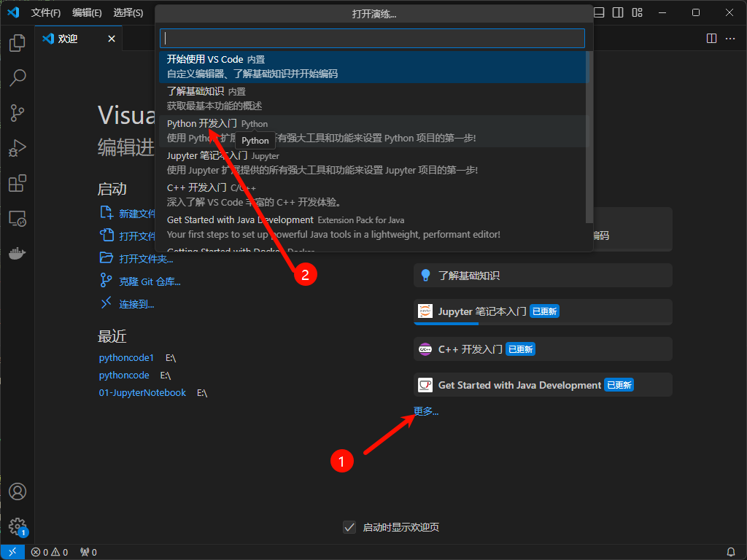
Task: Toggle 启动时显示欢迎页 checkbox
Action: (x=349, y=527)
